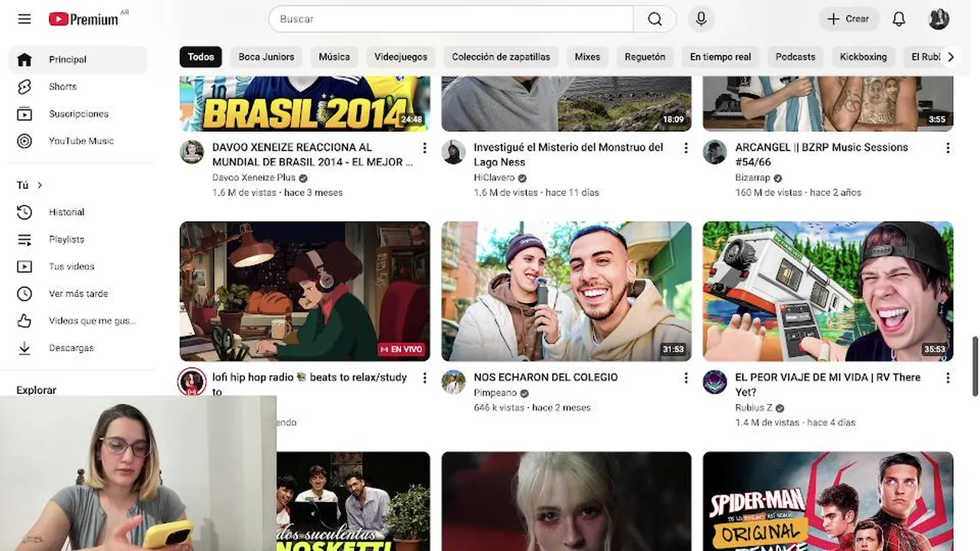The width and height of the screenshot is (980, 551).
Task: Open options for NOS ECHARON DEL COLEGIO
Action: [x=686, y=378]
